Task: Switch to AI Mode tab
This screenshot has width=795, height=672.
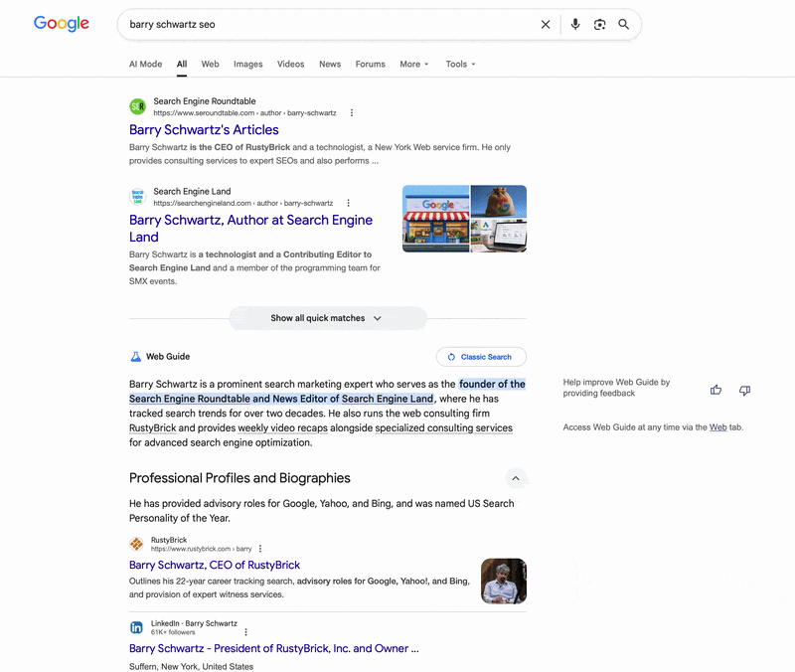Action: point(145,64)
